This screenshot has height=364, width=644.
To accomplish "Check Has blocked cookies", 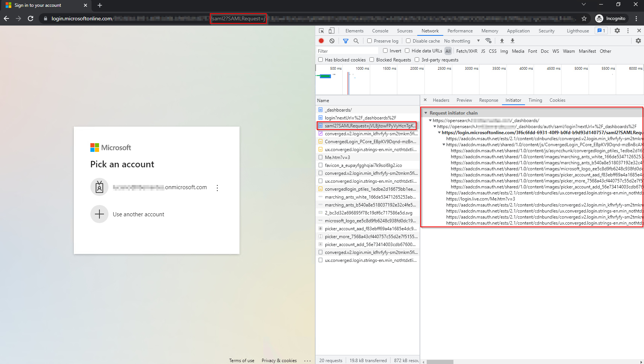I will 320,60.
